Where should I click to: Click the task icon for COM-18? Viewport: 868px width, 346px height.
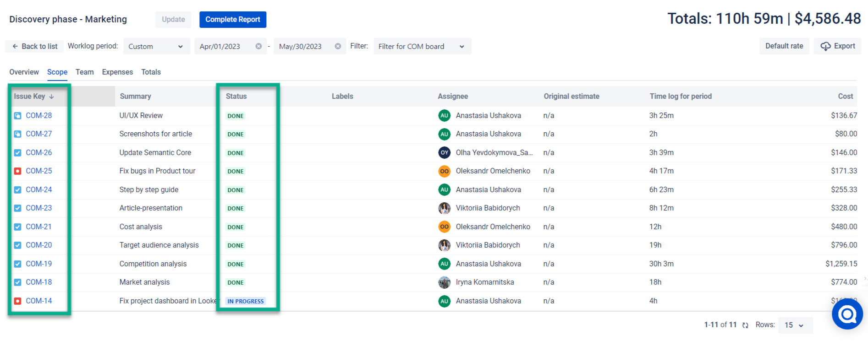17,282
